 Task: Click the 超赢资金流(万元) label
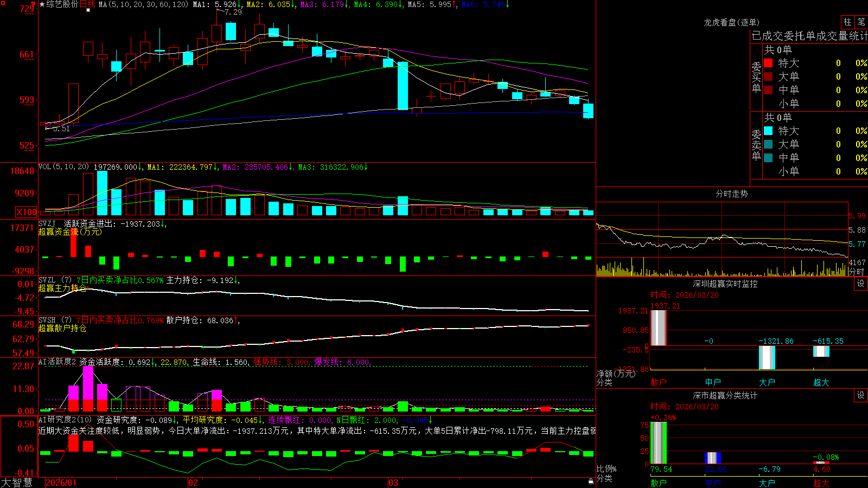[70, 232]
